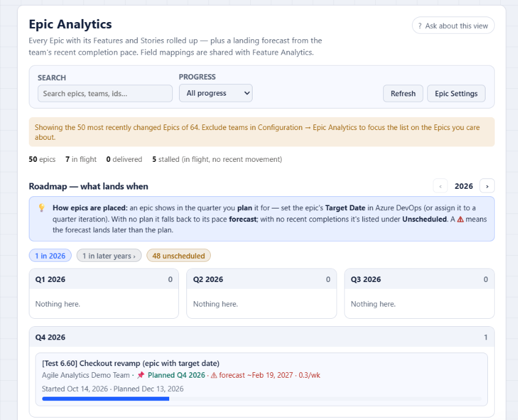Click the Q1 2026 Nothing here text

[x=58, y=304]
